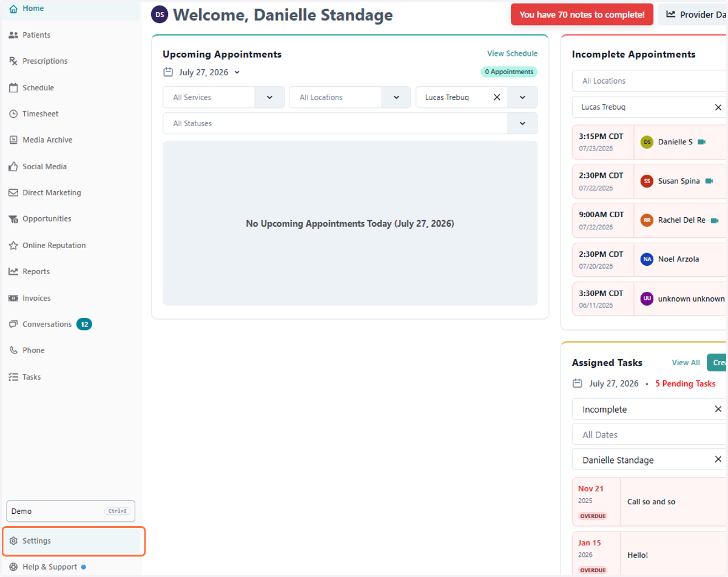728x577 pixels.
Task: Open All Locations dropdown in Incomplete Appointments
Action: (649, 81)
